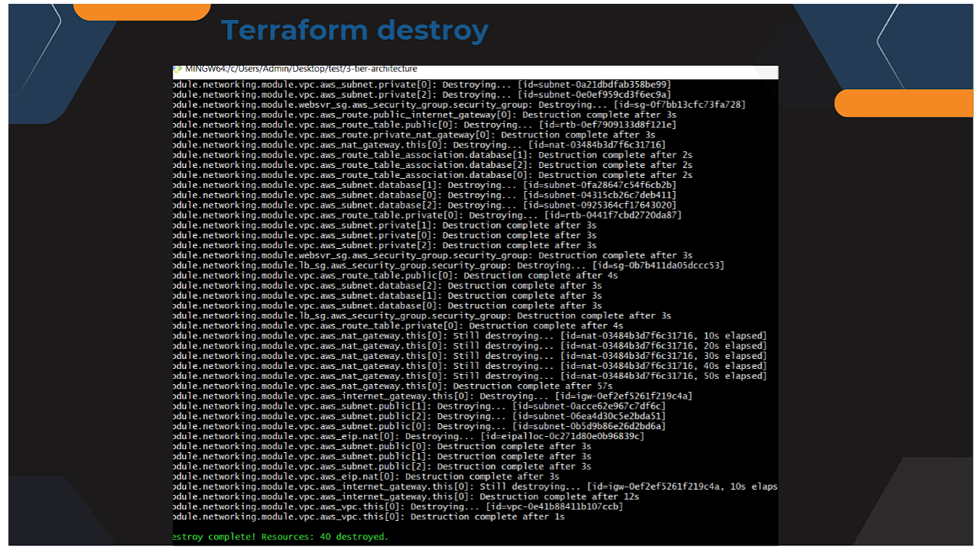The width and height of the screenshot is (980, 553).
Task: Click 'aws_subnet.public[1]: Destruction complete after 3s'
Action: coord(382,456)
